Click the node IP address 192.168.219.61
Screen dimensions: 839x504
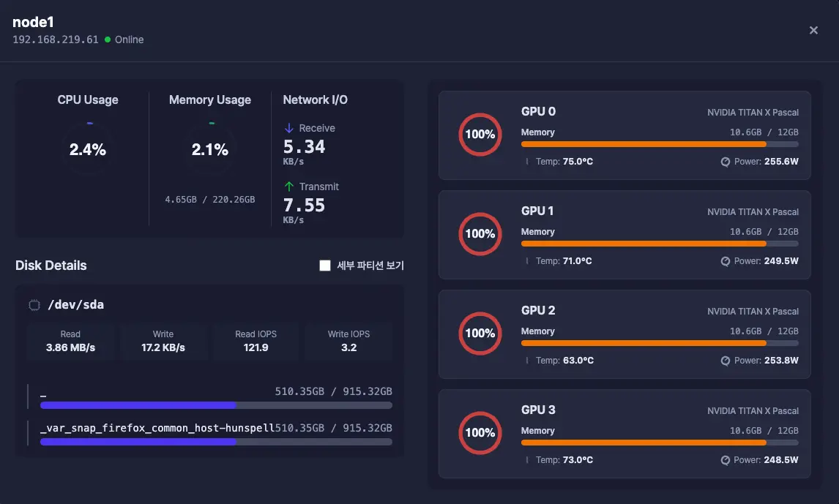pos(56,40)
